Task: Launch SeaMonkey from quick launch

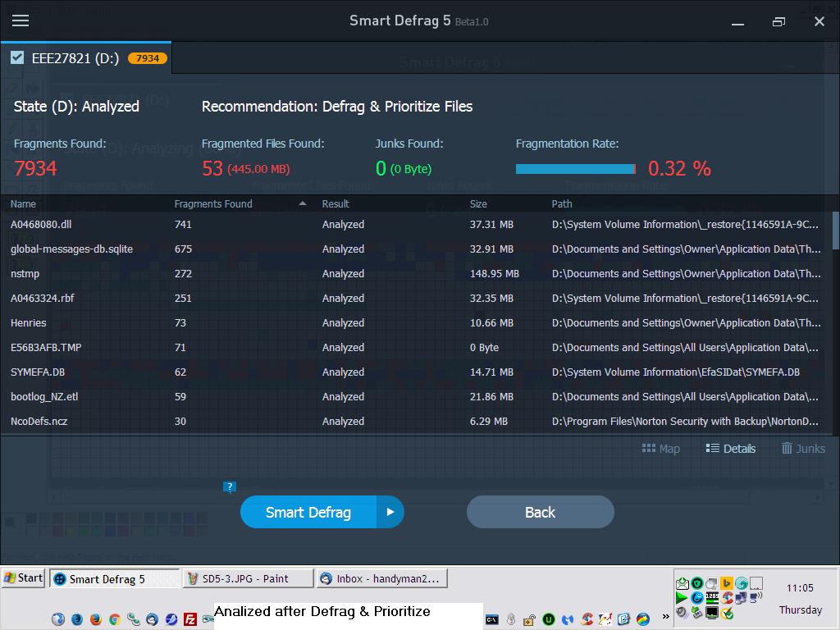Action: pyautogui.click(x=171, y=619)
